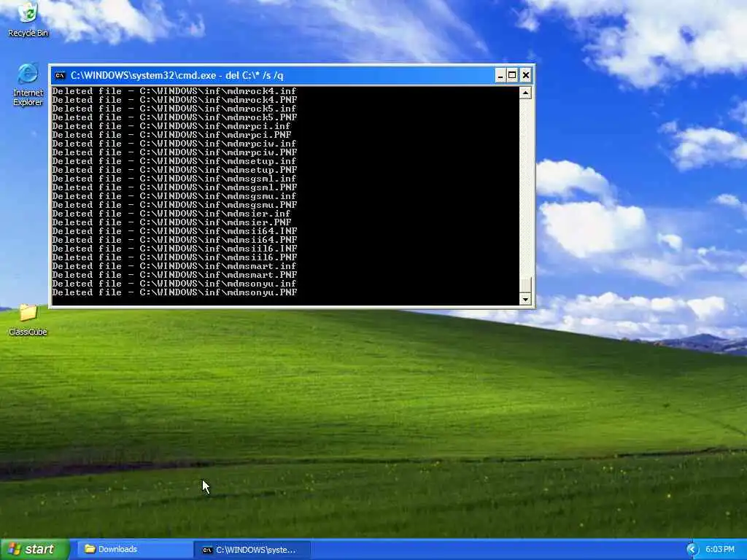This screenshot has height=560, width=747.
Task: Click the cmd.exe title bar system icon
Action: tap(60, 75)
